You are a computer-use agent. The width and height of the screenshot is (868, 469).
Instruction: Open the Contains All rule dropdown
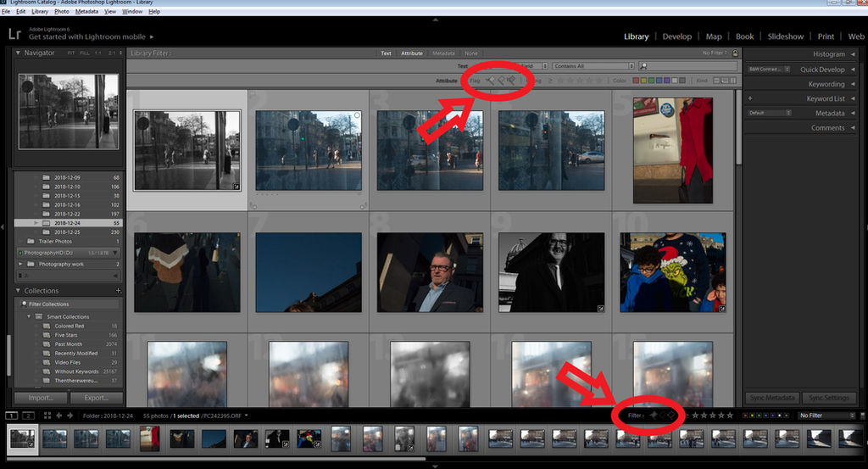(x=593, y=66)
